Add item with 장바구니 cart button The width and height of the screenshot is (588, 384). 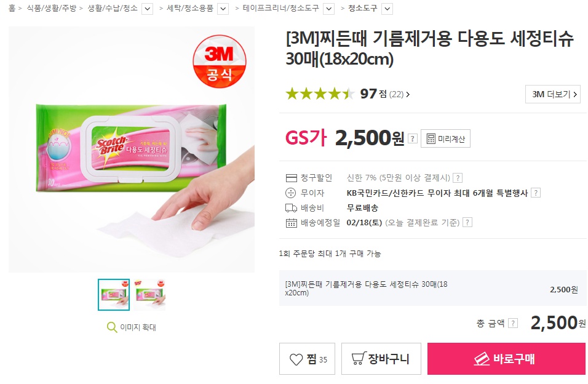381,359
